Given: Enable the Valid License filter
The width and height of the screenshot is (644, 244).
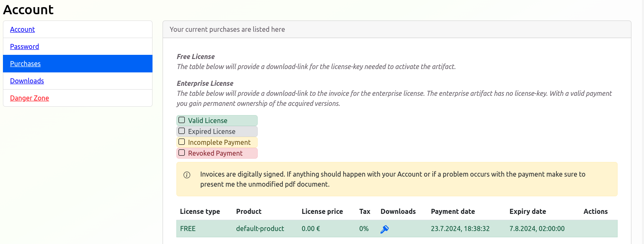Looking at the screenshot, I should pyautogui.click(x=181, y=120).
